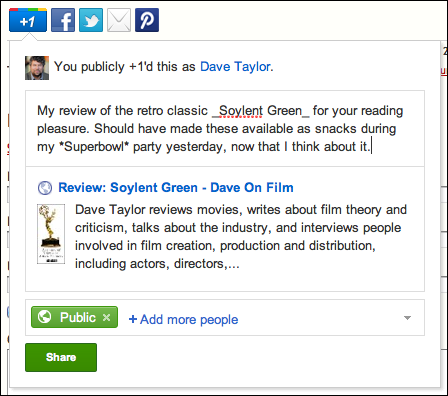Click the globe icon in Public chip

[x=45, y=317]
